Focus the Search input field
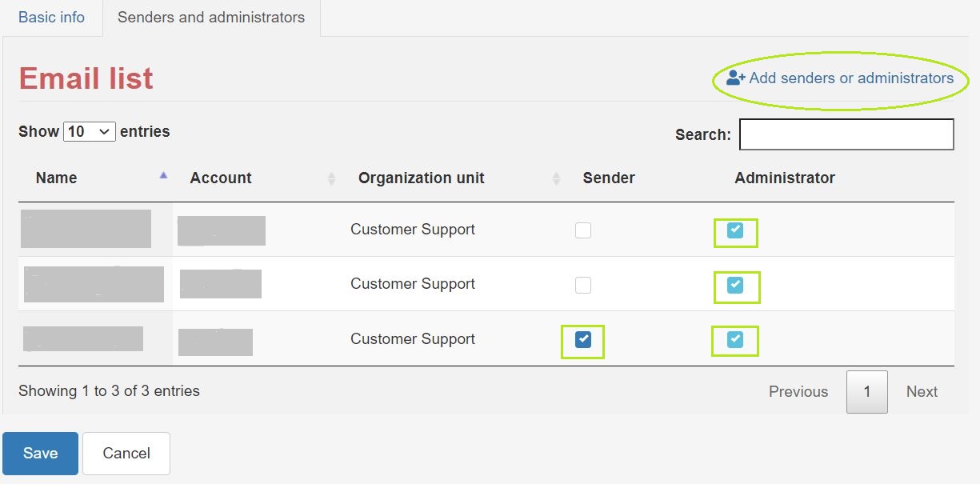The height and width of the screenshot is (484, 980). point(846,134)
